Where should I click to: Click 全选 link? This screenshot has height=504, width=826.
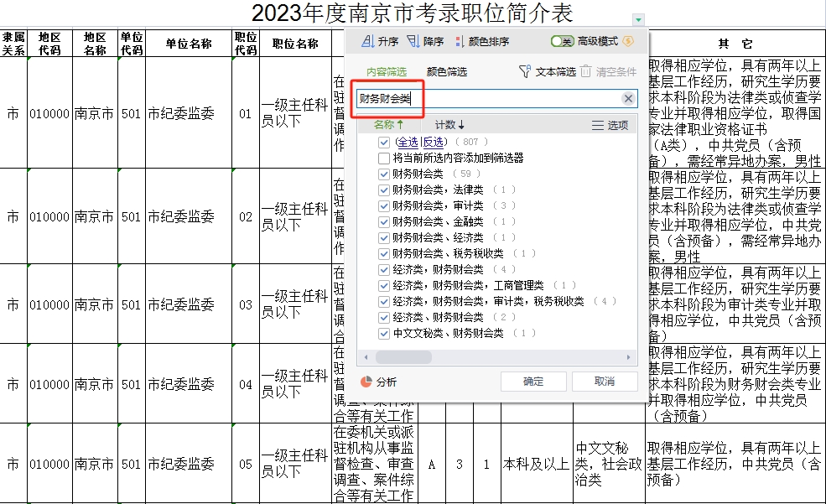click(408, 142)
